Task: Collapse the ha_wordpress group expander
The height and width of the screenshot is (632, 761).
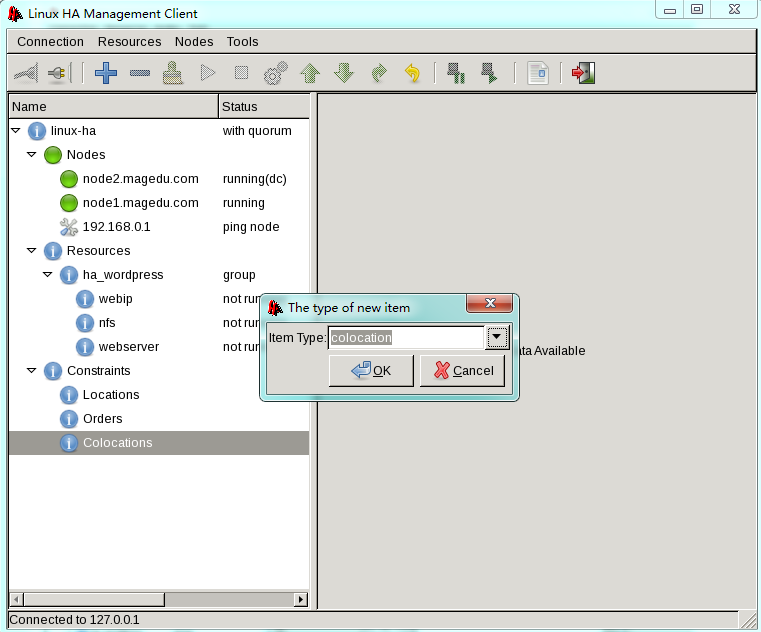Action: (48, 275)
